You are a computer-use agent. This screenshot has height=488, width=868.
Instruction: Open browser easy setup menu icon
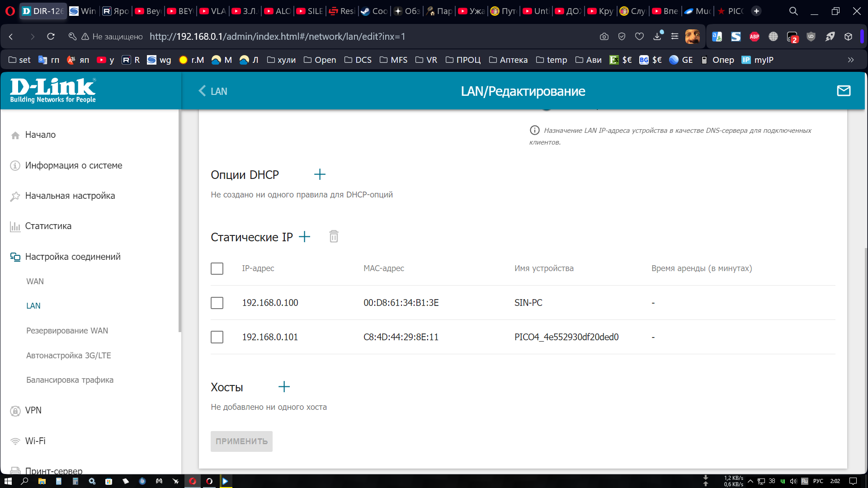click(x=675, y=37)
